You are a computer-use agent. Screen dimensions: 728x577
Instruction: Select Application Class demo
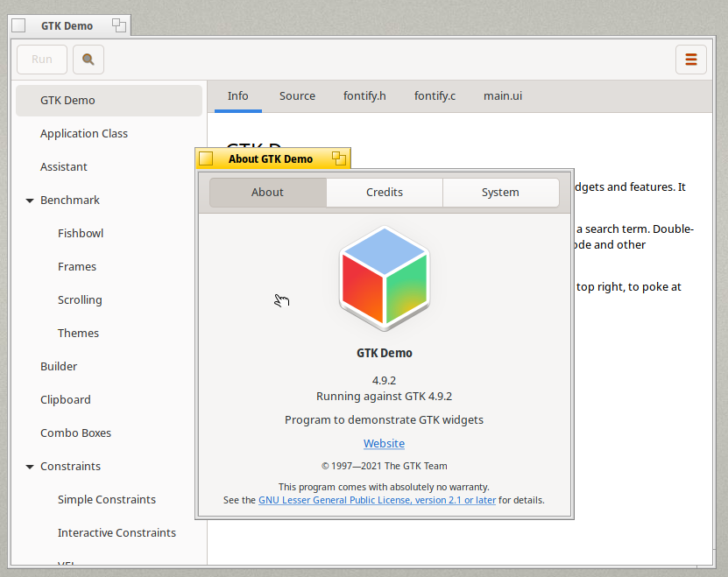coord(110,134)
